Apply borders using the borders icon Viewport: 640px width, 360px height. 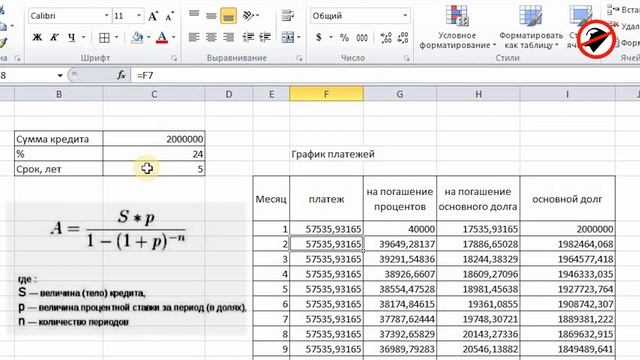tap(104, 38)
